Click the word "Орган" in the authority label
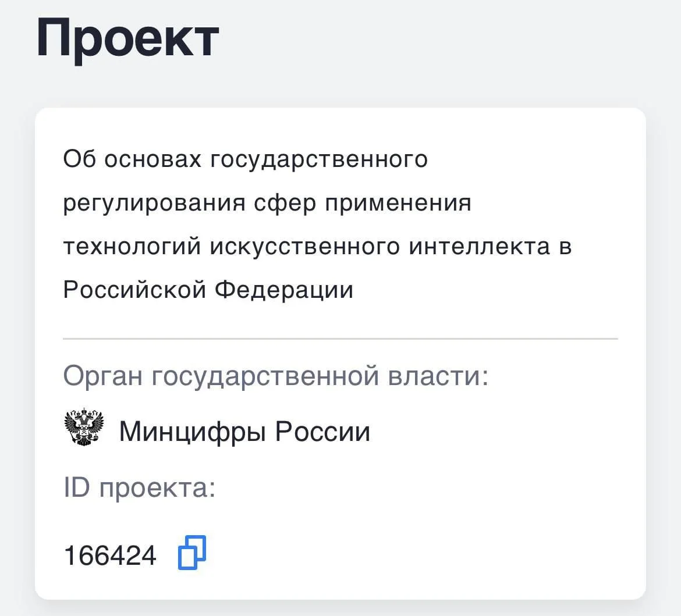Viewport: 681px width, 616px height. click(x=102, y=376)
